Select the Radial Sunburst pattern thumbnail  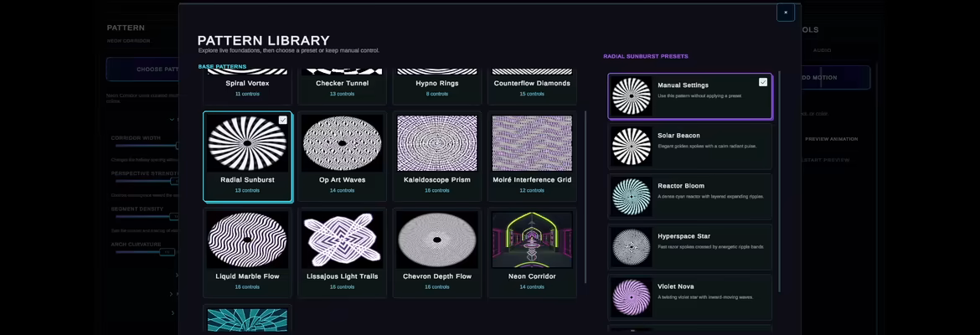click(247, 143)
